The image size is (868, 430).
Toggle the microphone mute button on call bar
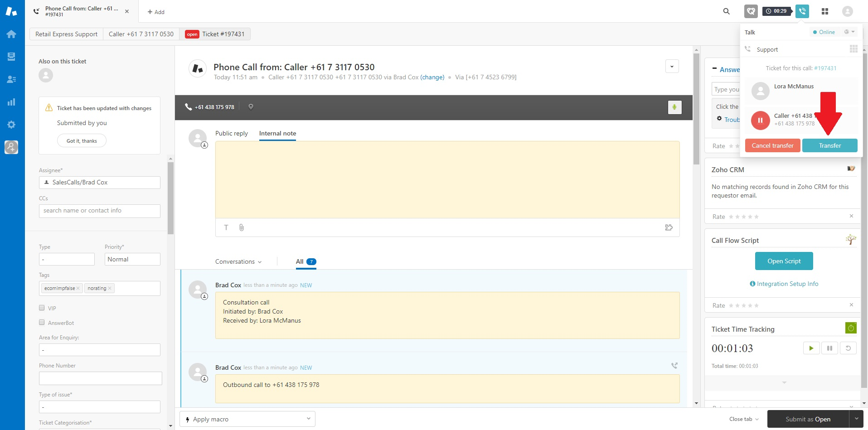click(674, 107)
